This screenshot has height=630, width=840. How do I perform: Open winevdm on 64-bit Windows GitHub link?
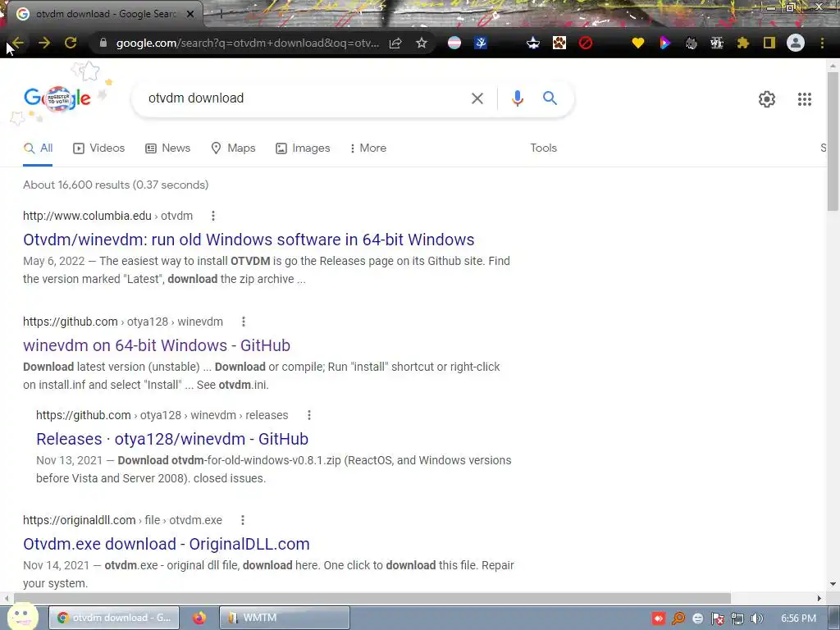(x=157, y=345)
